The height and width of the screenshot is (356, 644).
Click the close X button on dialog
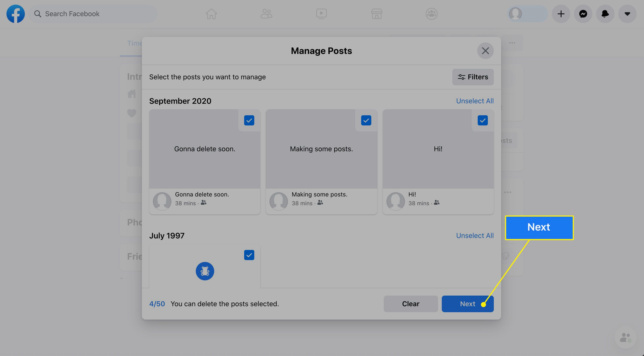click(x=486, y=50)
